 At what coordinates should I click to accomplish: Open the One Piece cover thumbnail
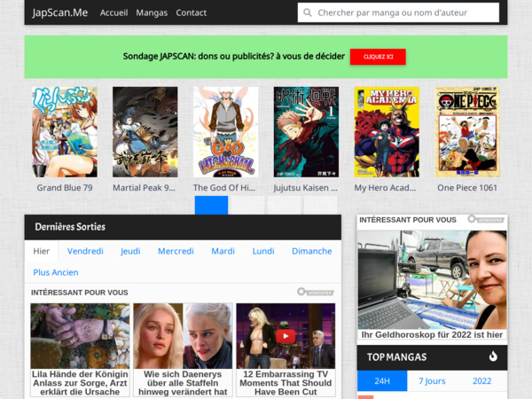tap(467, 132)
